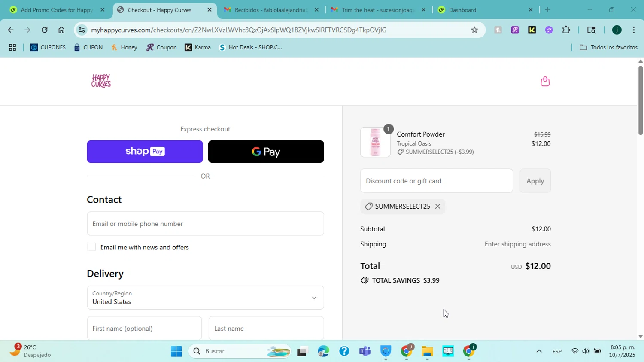Open the Karma extension icon
Viewport: 644px width, 362px height.
coord(532,30)
